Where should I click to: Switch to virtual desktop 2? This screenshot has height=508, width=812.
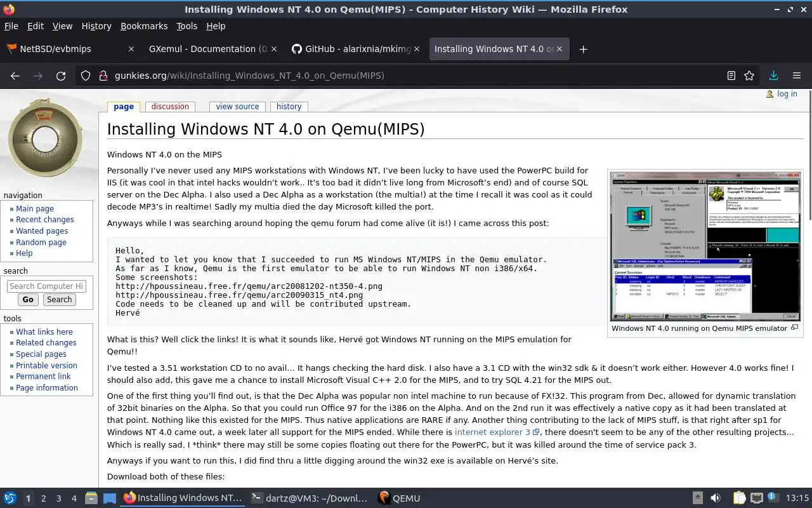tap(43, 498)
